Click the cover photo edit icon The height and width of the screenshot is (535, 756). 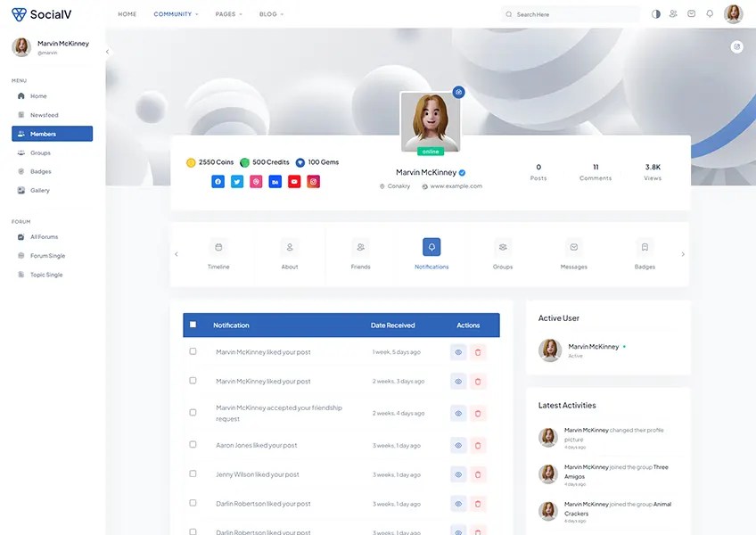click(736, 46)
